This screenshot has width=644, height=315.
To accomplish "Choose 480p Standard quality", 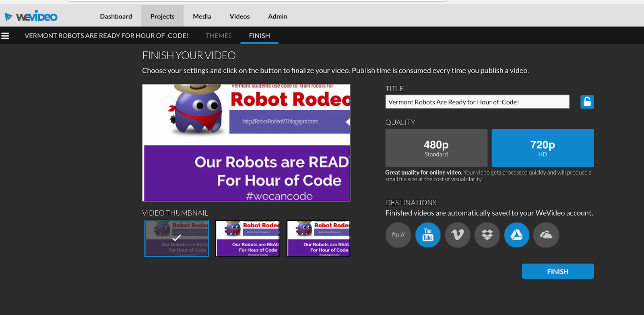I will tap(436, 148).
